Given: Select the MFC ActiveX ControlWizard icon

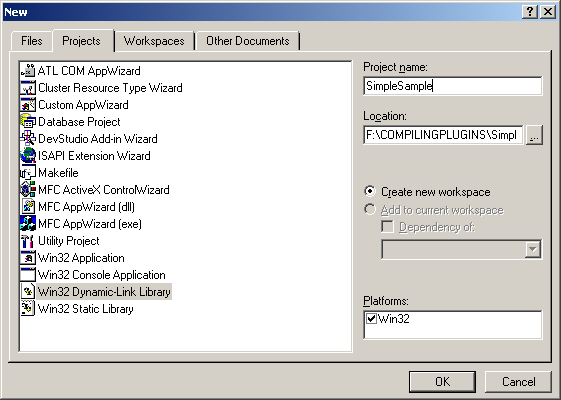Looking at the screenshot, I should coord(28,190).
